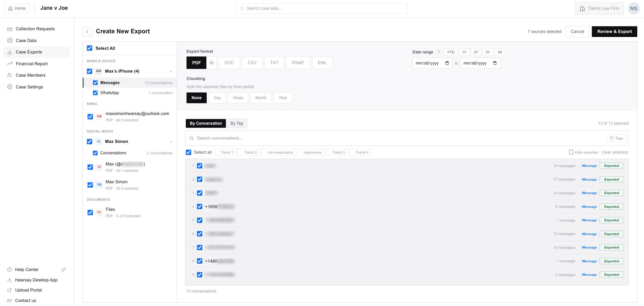The width and height of the screenshot is (644, 306).
Task: Click the LI LinkedIn icon for Max Simon
Action: click(x=99, y=142)
